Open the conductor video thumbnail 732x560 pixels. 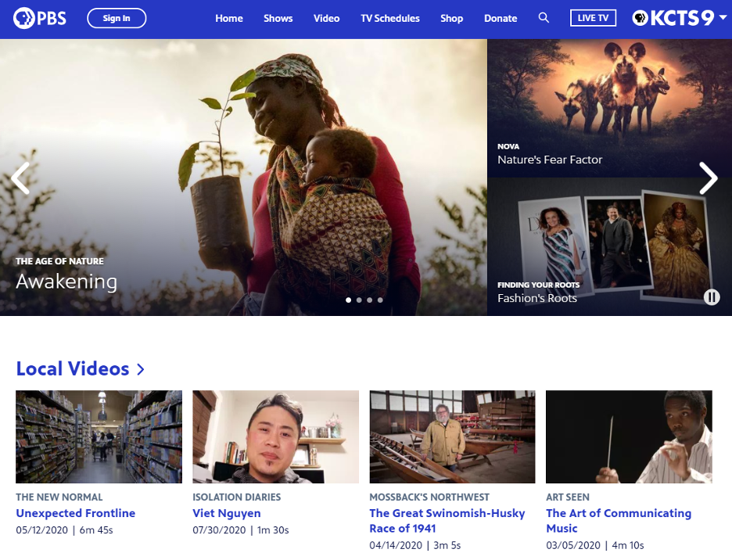(x=630, y=436)
